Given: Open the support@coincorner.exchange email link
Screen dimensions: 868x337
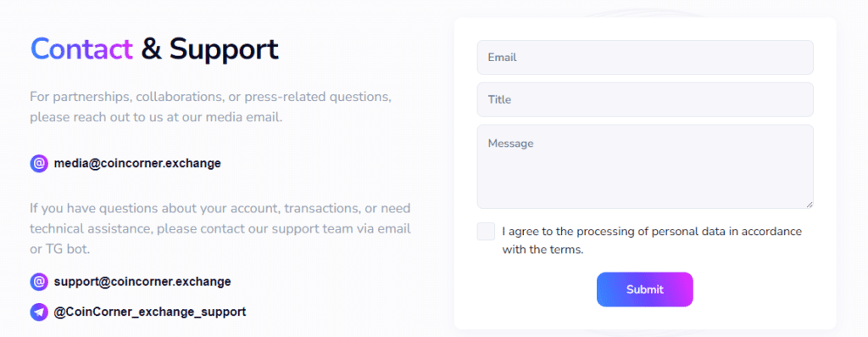Looking at the screenshot, I should (142, 282).
